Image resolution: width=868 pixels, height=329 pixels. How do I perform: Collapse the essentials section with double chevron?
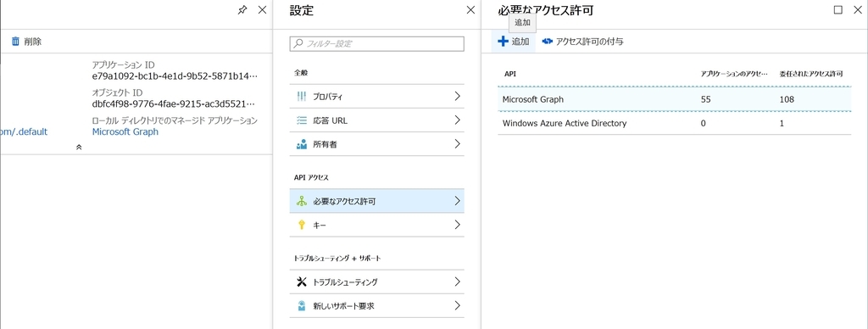[79, 148]
